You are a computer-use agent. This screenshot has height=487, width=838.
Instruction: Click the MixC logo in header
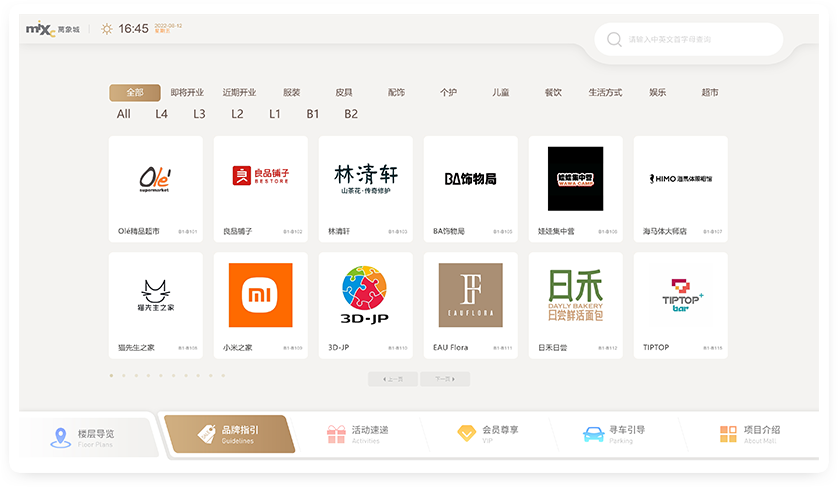[38, 29]
